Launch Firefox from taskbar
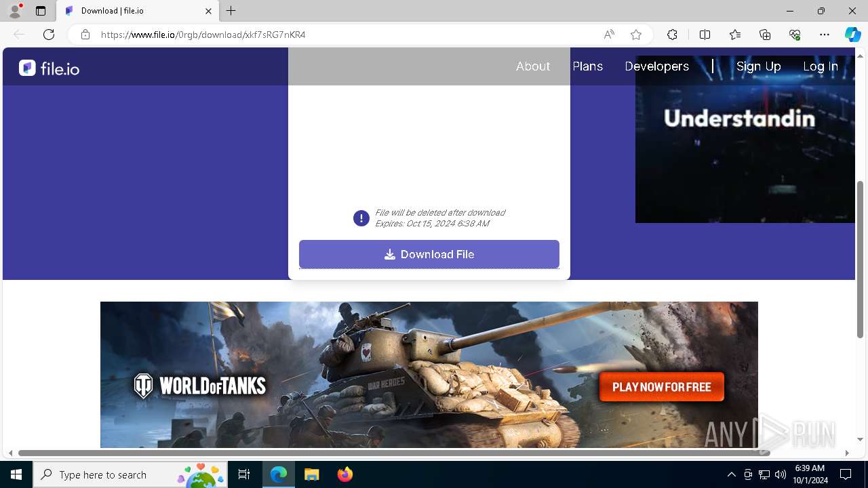 344,474
